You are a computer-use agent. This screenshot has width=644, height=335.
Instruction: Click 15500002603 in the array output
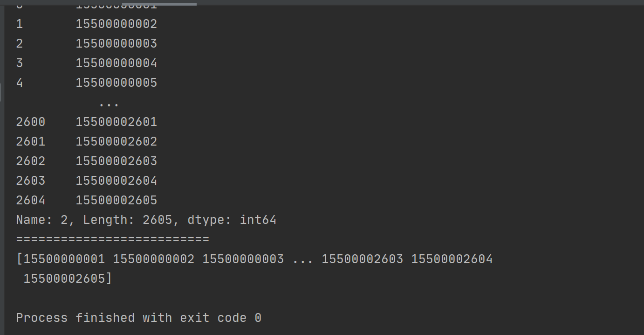pyautogui.click(x=362, y=259)
